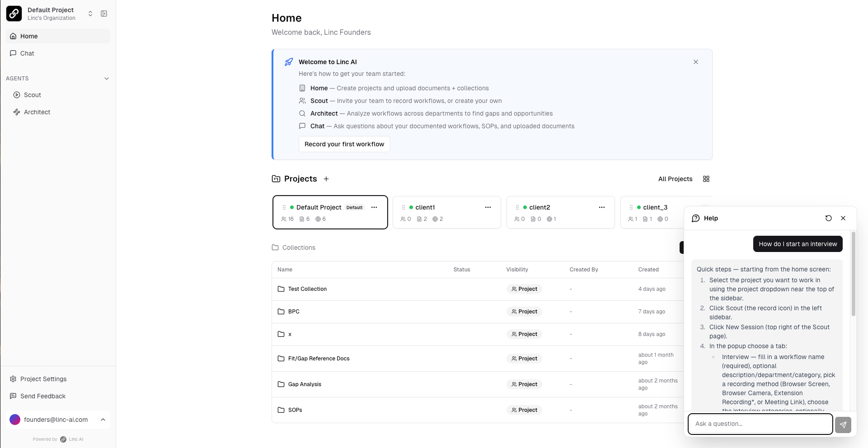Open the Default Project overflow menu
This screenshot has height=448, width=868.
coord(374,207)
